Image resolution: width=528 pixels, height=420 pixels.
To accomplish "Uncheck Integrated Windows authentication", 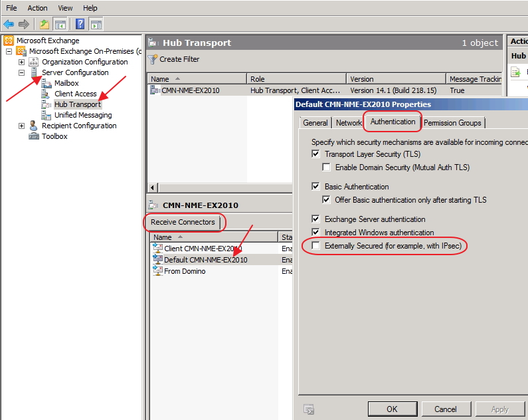I will click(315, 232).
